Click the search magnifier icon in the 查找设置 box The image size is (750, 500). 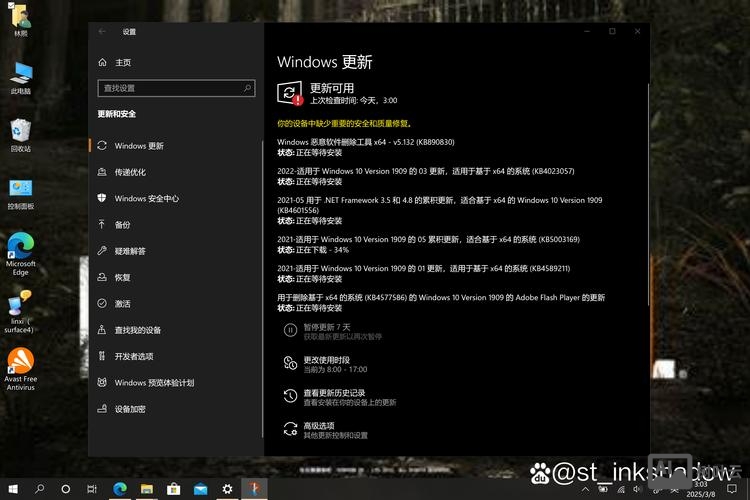click(247, 88)
